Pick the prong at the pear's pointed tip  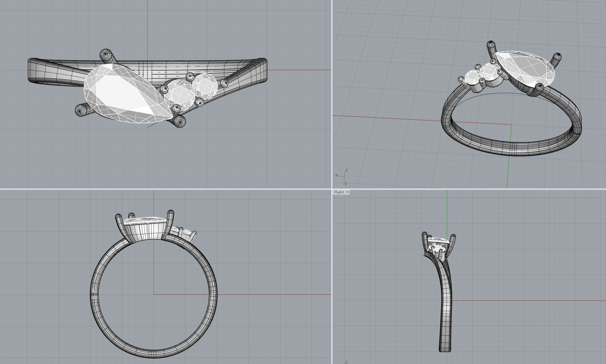179,121
